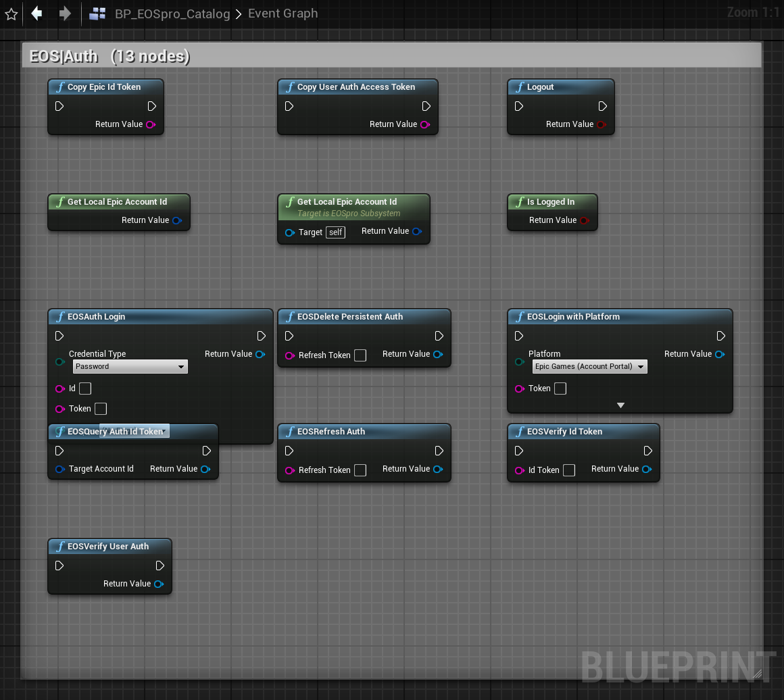Click output exec pin of EOSAuth Login
Image resolution: width=784 pixels, height=700 pixels.
coord(261,336)
